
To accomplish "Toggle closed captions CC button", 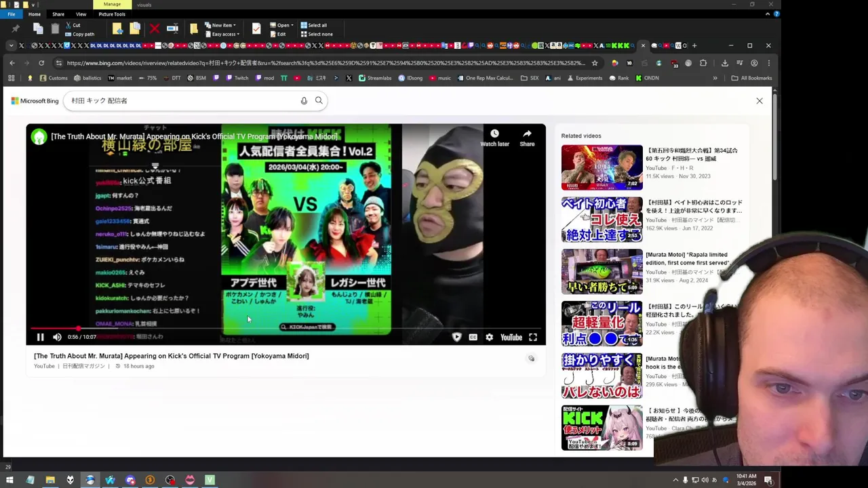I will click(473, 337).
